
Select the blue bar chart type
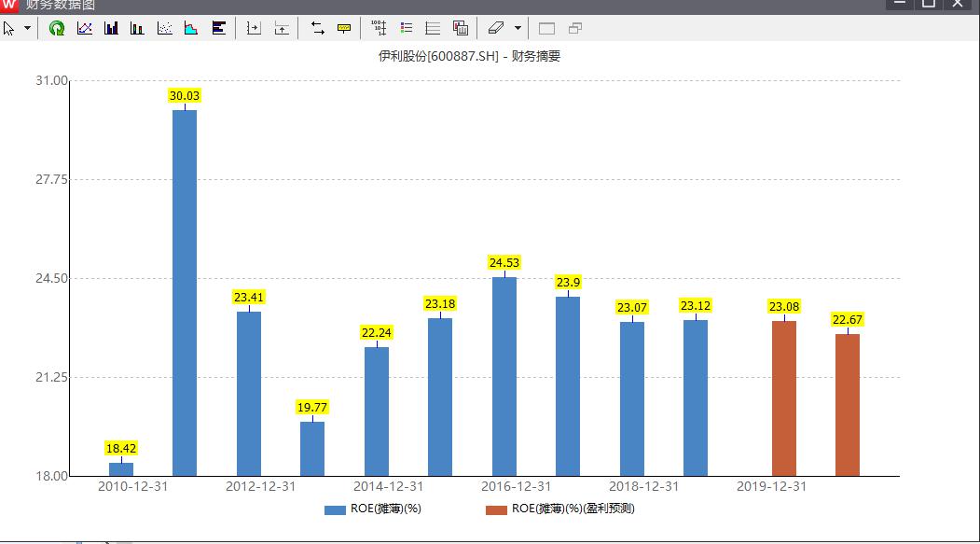(111, 29)
